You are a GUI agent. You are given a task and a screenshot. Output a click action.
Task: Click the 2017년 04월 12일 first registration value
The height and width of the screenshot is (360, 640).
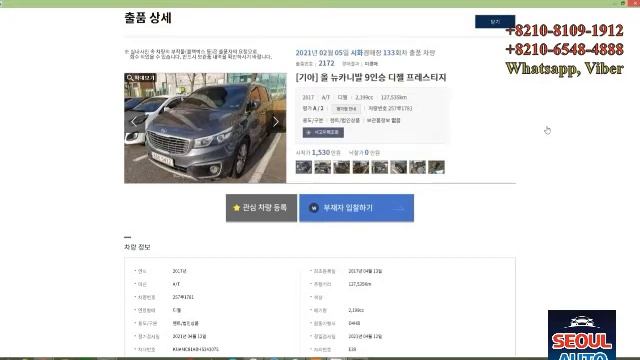click(x=365, y=271)
